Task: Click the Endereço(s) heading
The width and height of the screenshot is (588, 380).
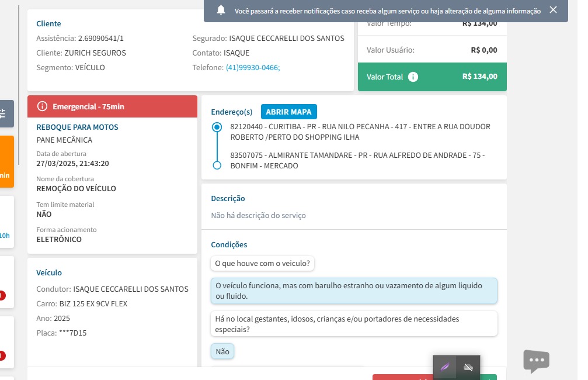Action: click(x=232, y=112)
